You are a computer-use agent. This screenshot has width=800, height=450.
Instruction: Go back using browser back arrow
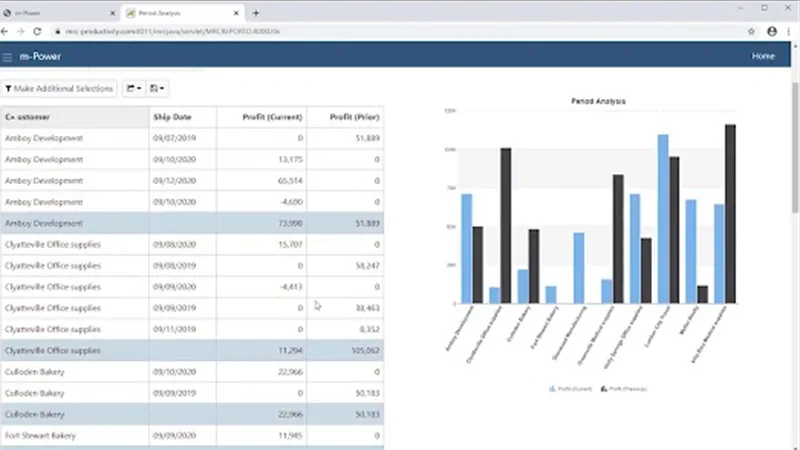coord(5,32)
